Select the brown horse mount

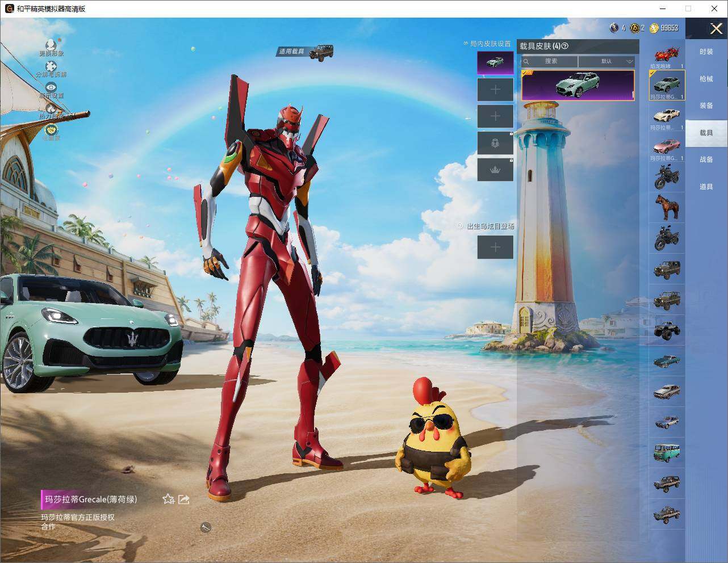pos(667,207)
